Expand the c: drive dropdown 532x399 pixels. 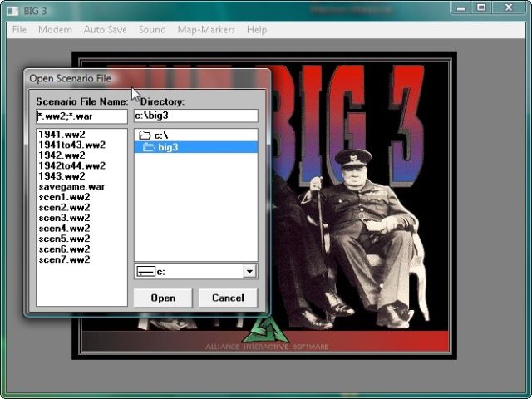pyautogui.click(x=249, y=271)
